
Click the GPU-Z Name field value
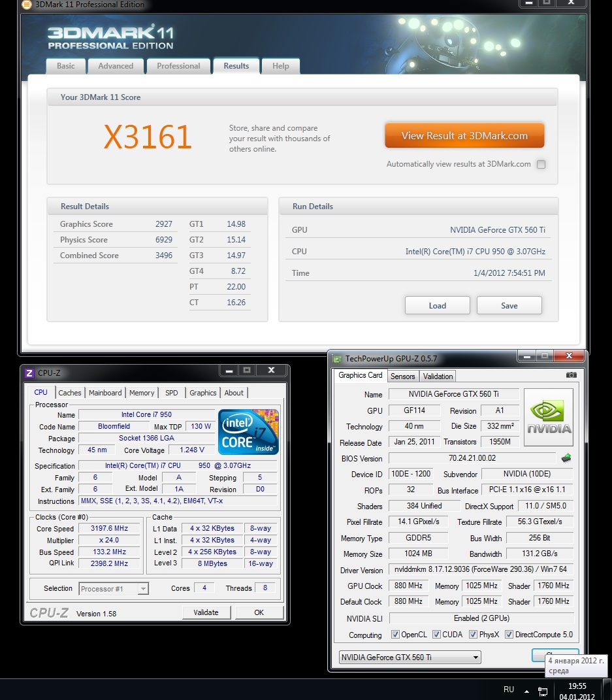pyautogui.click(x=454, y=394)
